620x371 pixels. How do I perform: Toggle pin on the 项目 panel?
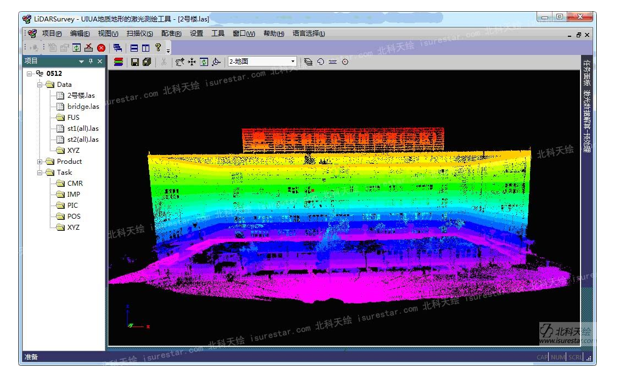click(91, 61)
